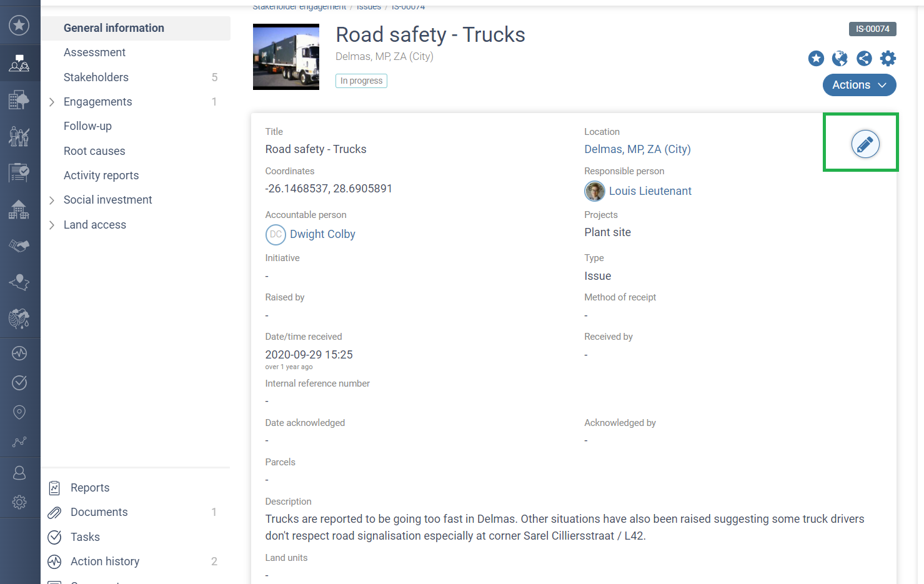This screenshot has width=924, height=584.
Task: Click the handshake icon in left sidebar
Action: point(19,246)
